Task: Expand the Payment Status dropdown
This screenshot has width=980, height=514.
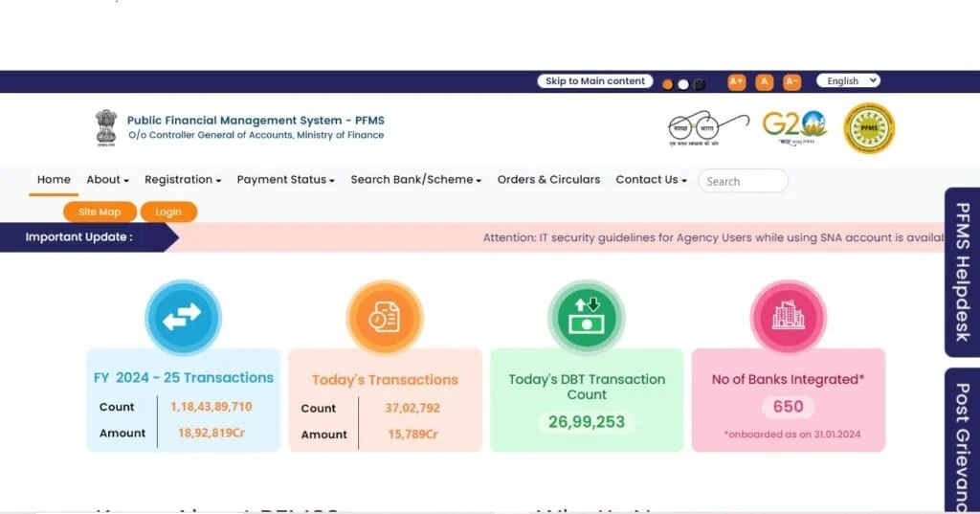Action: [285, 180]
